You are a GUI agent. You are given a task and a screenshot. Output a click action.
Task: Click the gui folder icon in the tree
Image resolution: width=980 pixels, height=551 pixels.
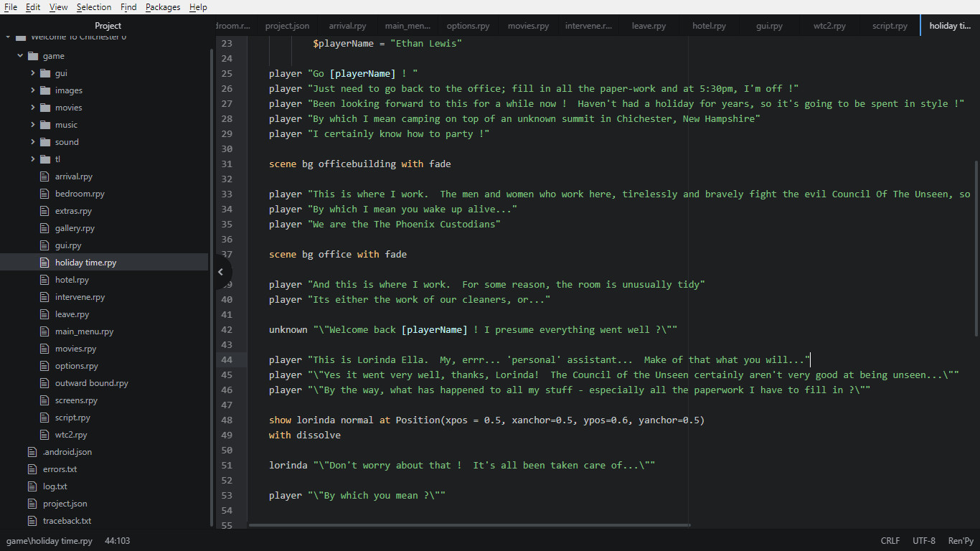point(44,72)
